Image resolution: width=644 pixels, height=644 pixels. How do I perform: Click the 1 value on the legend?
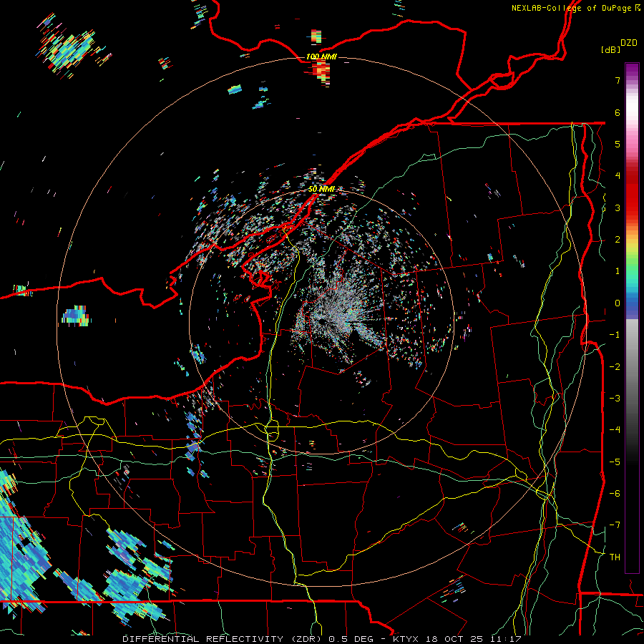coord(618,271)
